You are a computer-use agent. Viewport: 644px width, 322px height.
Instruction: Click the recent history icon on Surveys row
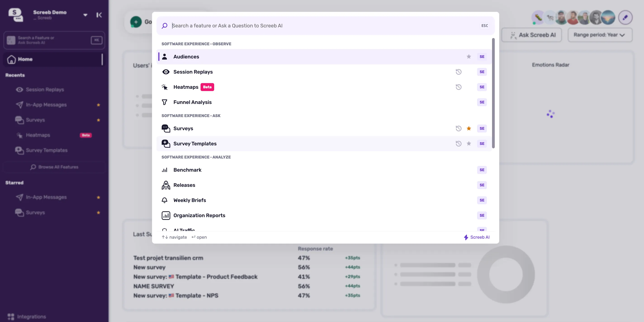click(459, 128)
